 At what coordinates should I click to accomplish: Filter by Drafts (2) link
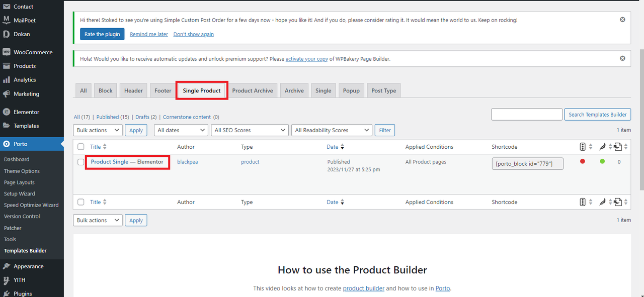tap(146, 117)
